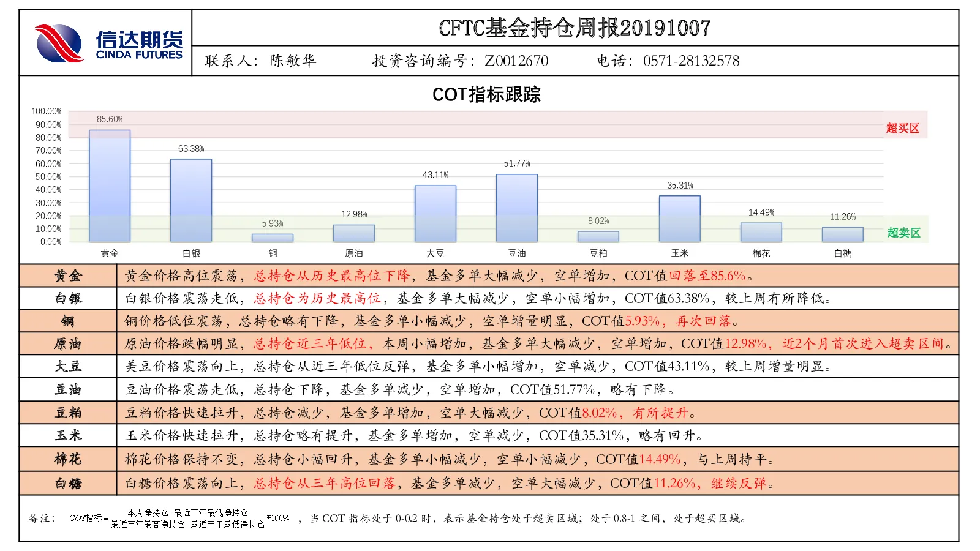This screenshot has width=980, height=551.
Task: Click the 黄金 x-axis category label
Action: (110, 253)
